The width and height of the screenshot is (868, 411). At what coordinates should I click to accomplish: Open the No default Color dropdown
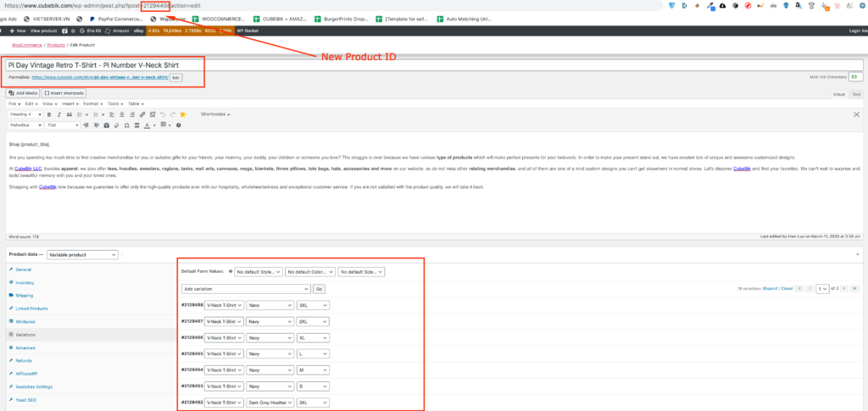[x=310, y=272]
